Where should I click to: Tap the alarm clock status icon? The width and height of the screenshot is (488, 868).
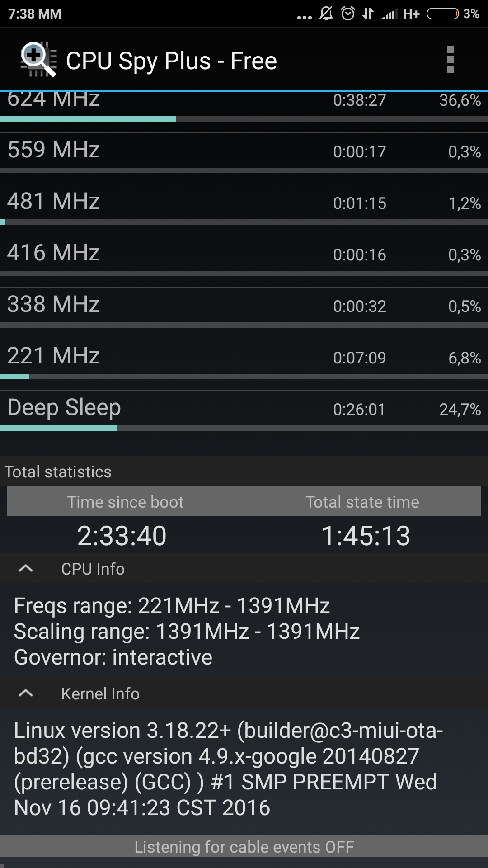(347, 14)
